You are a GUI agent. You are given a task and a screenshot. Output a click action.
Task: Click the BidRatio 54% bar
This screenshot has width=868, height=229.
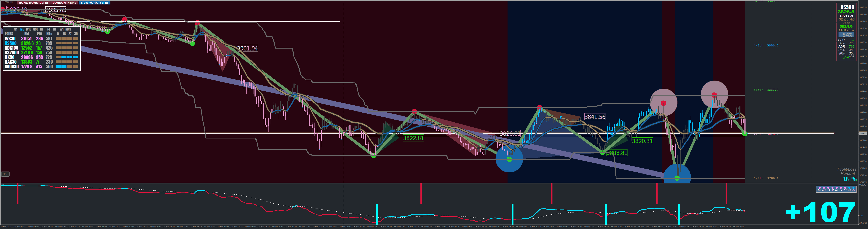click(x=846, y=35)
